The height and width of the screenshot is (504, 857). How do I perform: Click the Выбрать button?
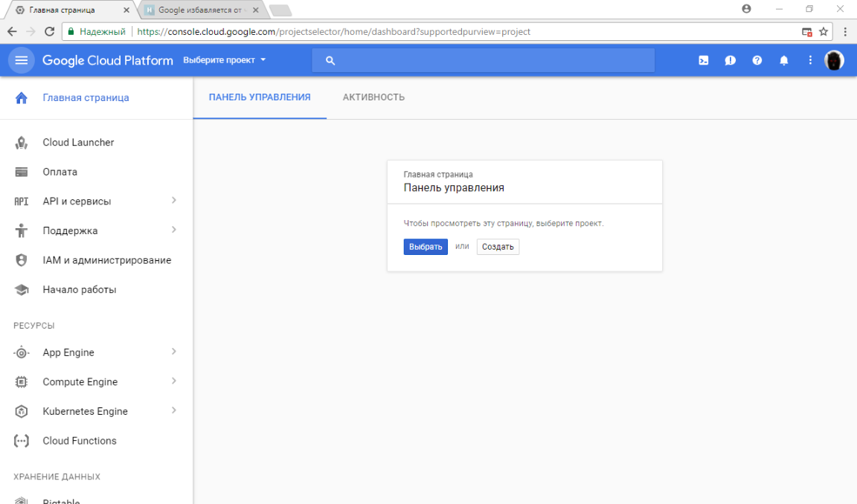426,247
